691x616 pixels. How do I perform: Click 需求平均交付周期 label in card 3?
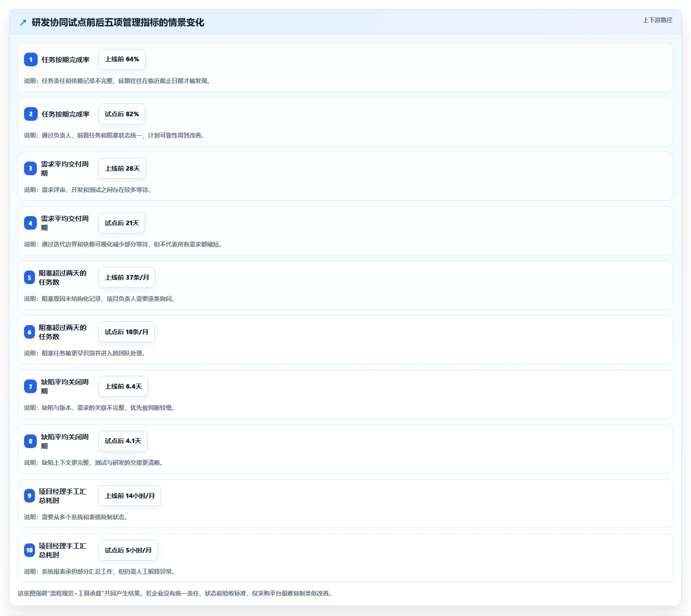click(65, 168)
